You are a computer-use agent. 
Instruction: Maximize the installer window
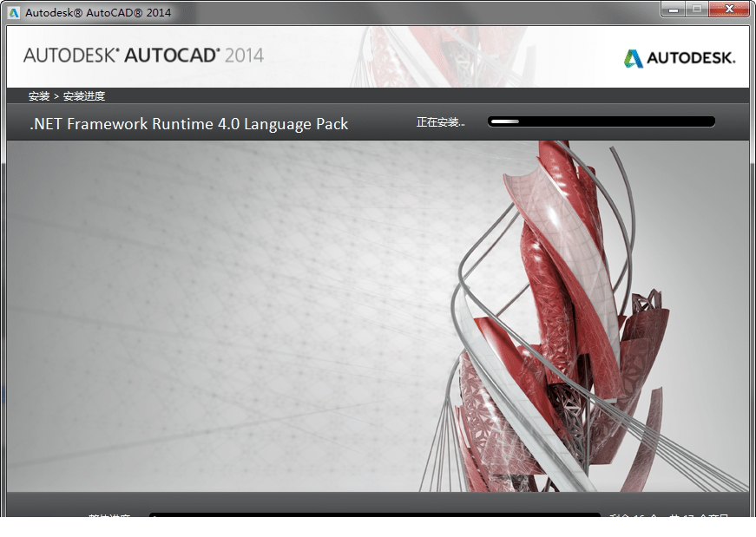(697, 10)
